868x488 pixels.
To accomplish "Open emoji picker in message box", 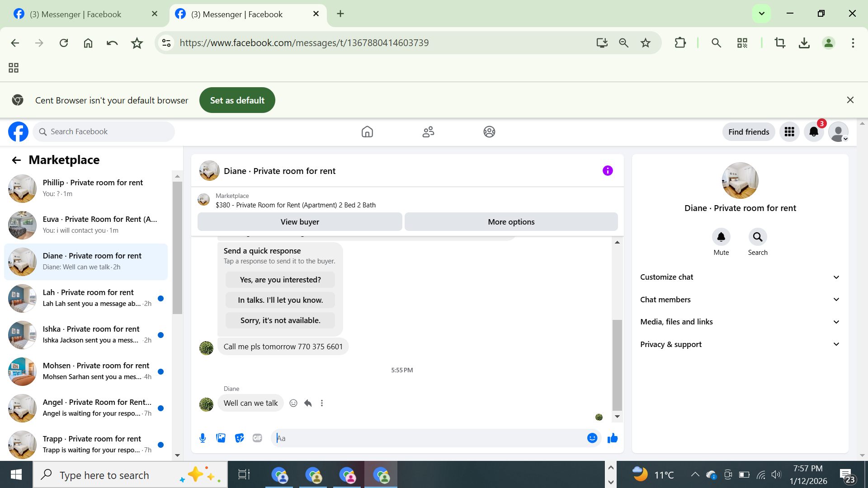I will [592, 438].
